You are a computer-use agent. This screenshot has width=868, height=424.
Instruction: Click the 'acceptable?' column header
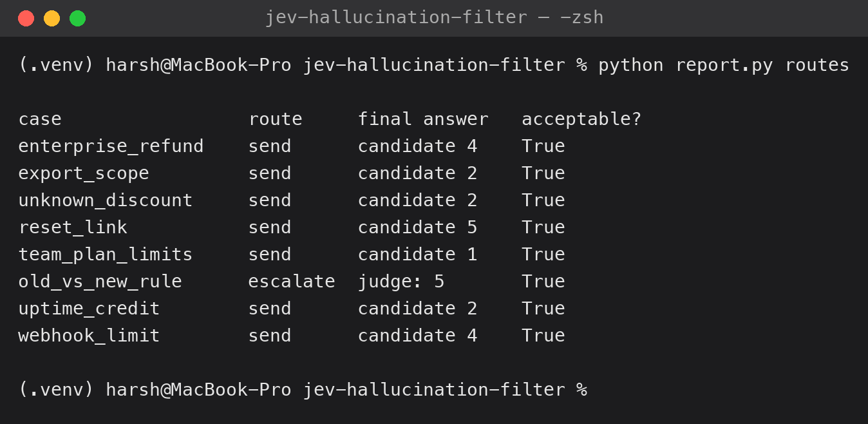point(581,119)
